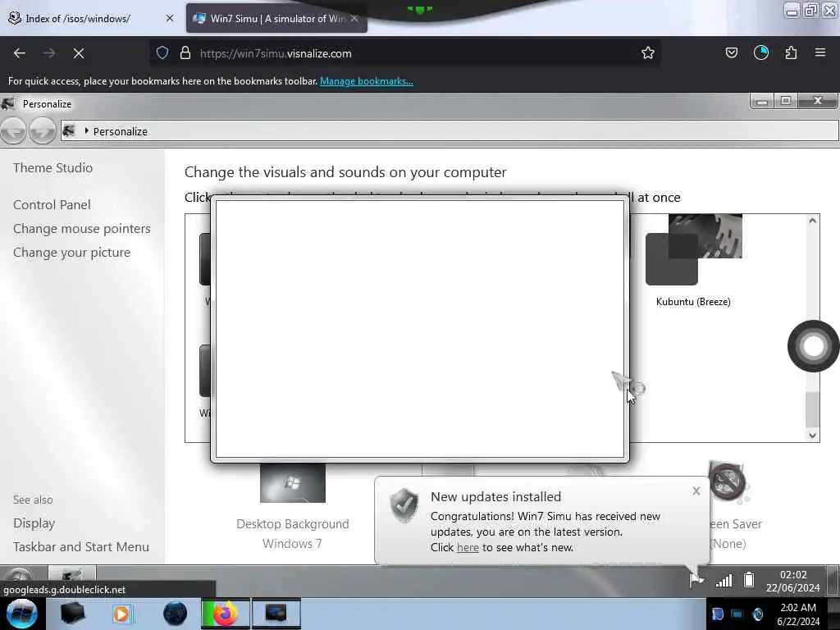This screenshot has width=840, height=630.
Task: Open Screen Saver setting icon
Action: [727, 482]
